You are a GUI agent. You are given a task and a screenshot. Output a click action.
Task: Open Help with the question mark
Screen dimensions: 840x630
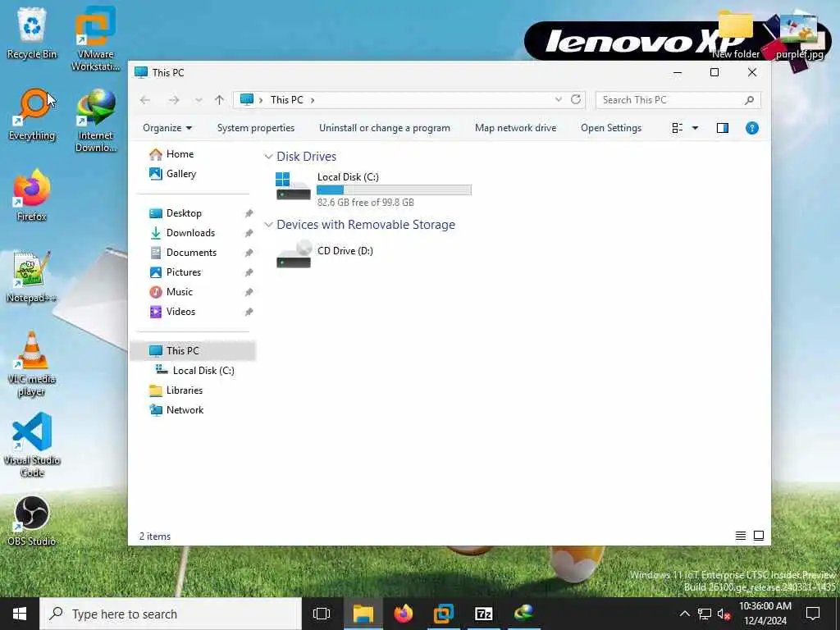point(751,128)
